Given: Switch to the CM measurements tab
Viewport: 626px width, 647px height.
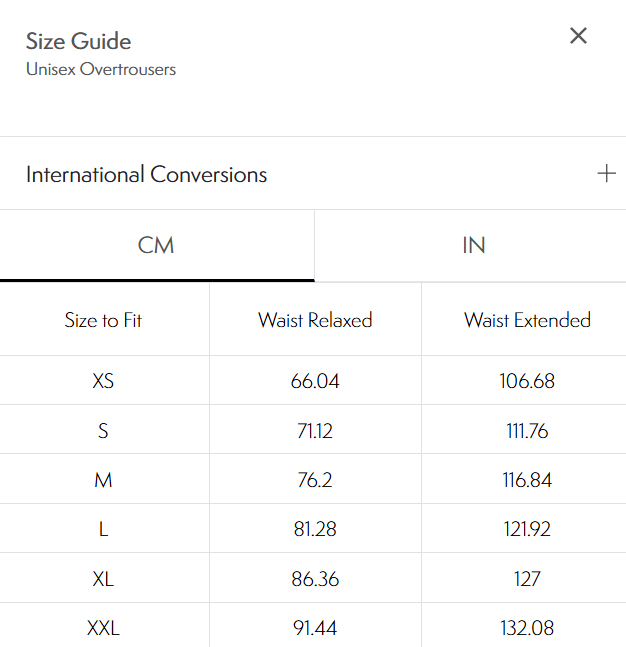Looking at the screenshot, I should click(x=156, y=246).
